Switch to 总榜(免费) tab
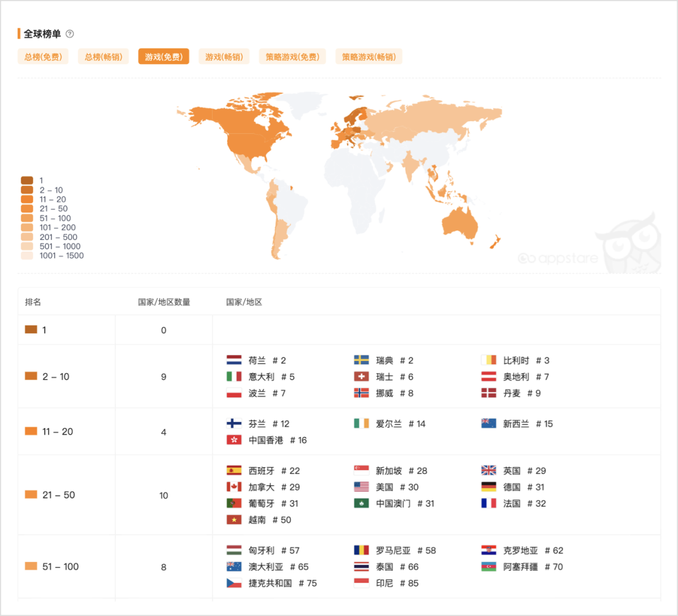Screen dimensions: 678x616 [43, 57]
